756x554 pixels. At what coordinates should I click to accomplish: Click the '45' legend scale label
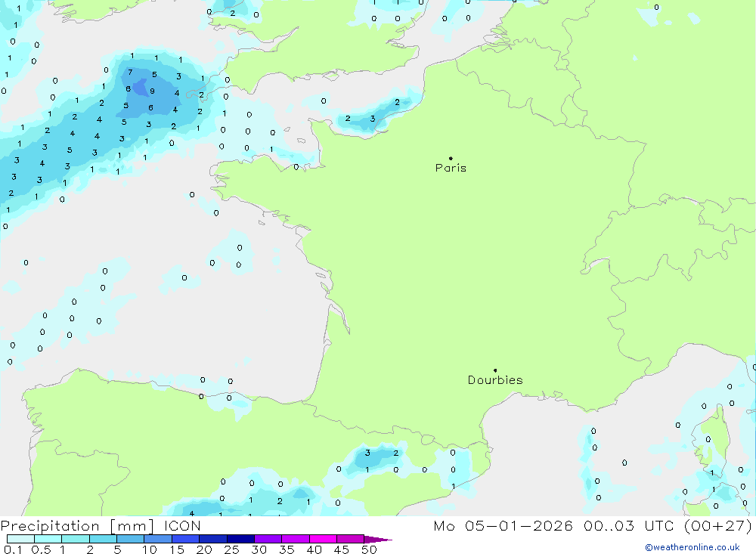[342, 549]
